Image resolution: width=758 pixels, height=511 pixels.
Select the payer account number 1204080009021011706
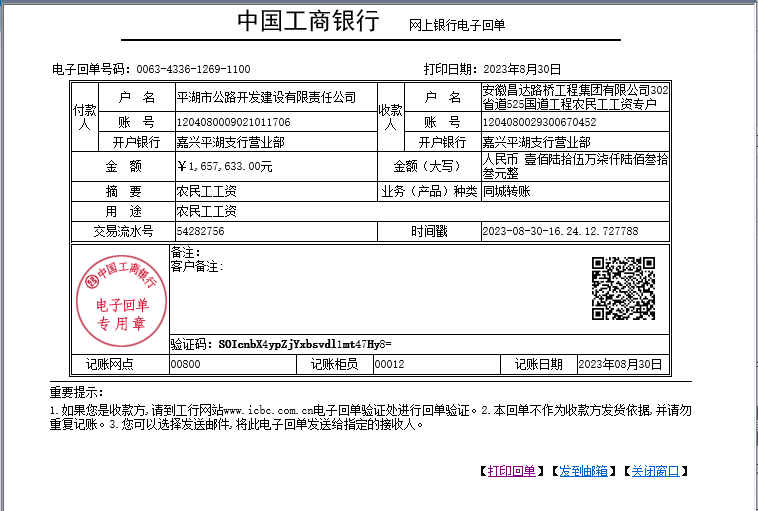point(233,122)
